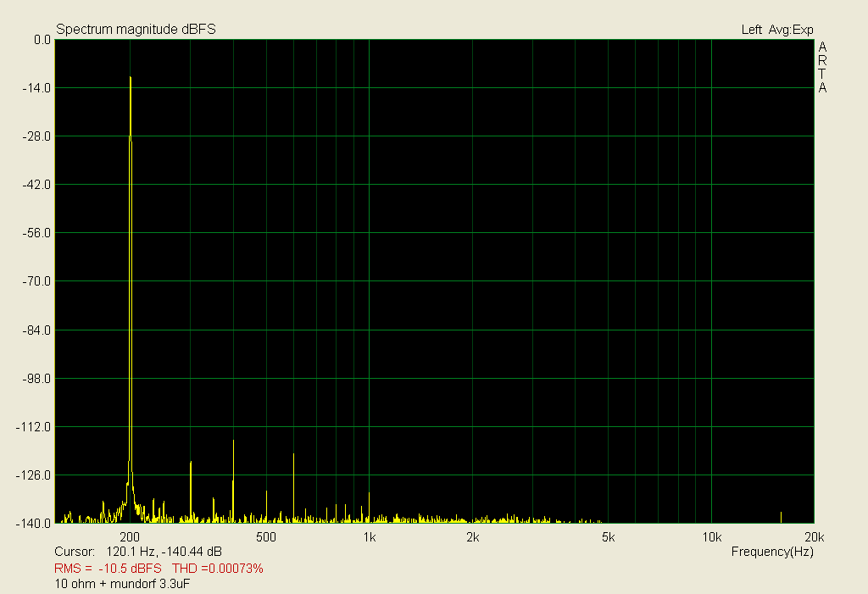
Task: Click the fundamental peak top near 200 Hz
Action: [131, 78]
